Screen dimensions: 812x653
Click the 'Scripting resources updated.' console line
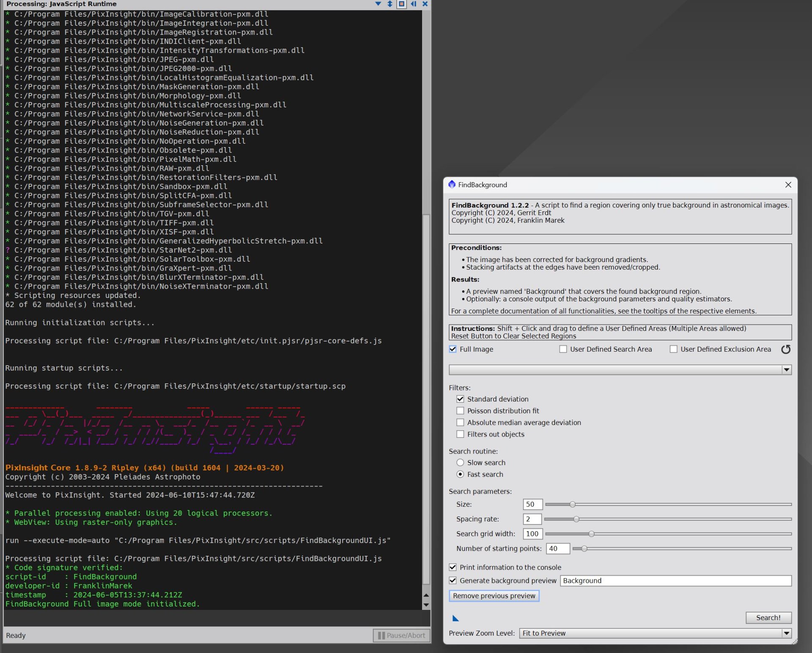[73, 295]
